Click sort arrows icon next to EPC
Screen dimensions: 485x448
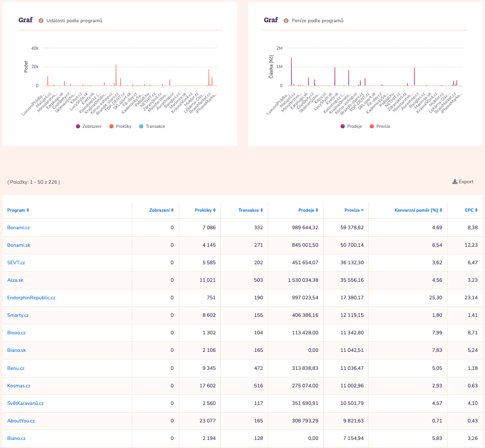(x=476, y=210)
